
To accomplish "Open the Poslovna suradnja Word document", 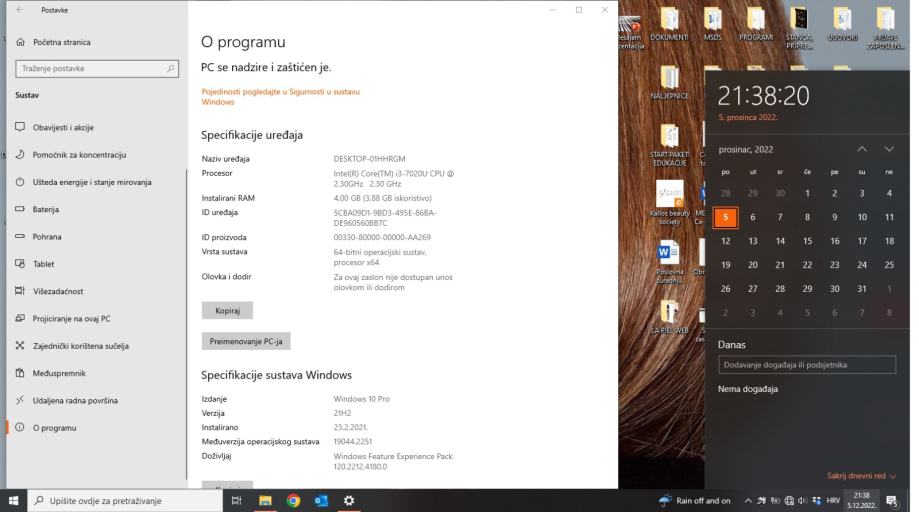I will [669, 262].
